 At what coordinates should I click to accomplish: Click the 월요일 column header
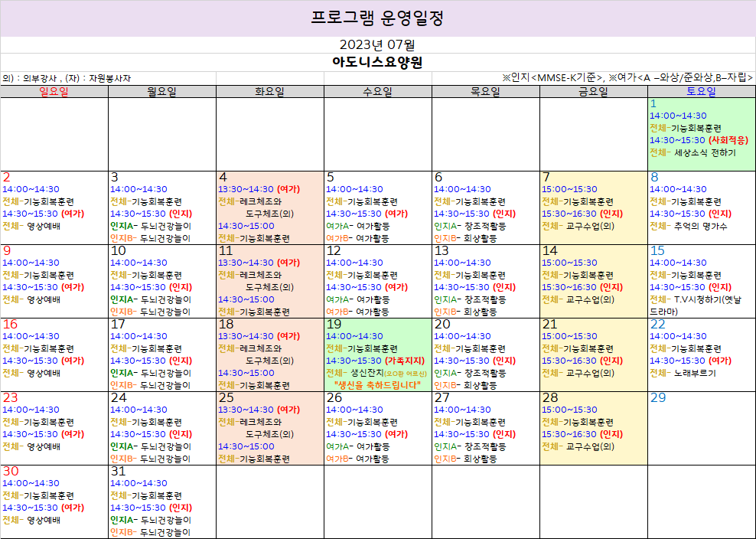[161, 91]
